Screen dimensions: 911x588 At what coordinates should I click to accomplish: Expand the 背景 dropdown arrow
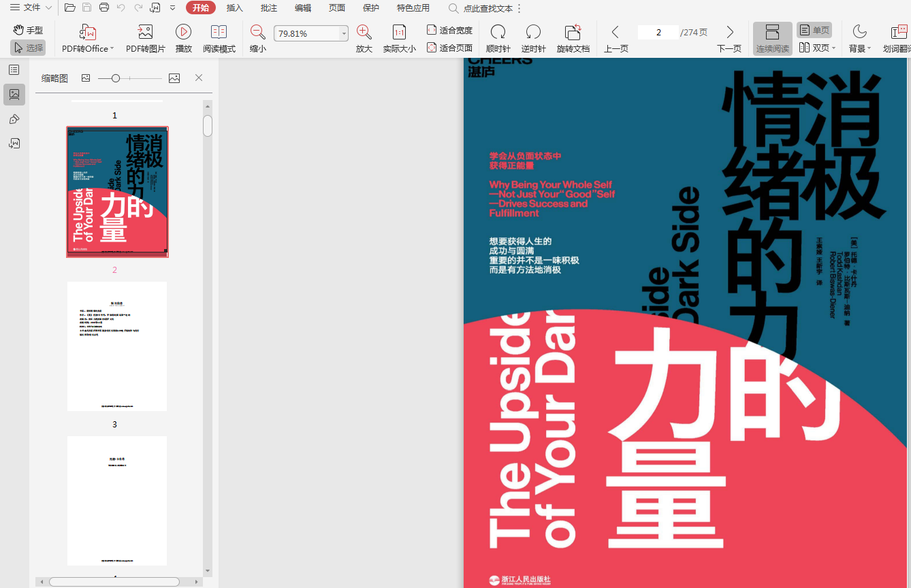pyautogui.click(x=869, y=49)
